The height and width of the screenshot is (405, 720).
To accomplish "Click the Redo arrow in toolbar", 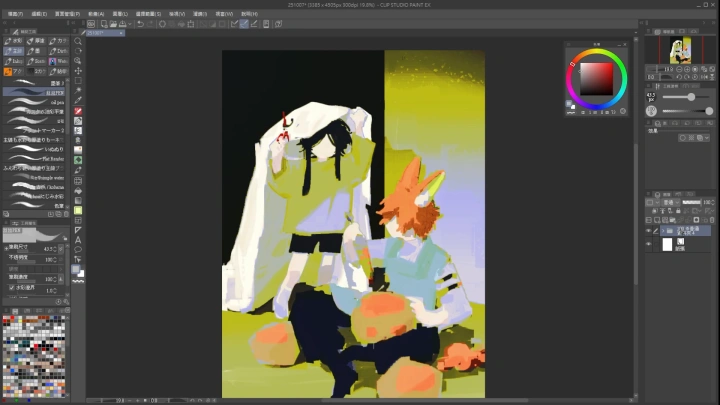I will coord(150,24).
